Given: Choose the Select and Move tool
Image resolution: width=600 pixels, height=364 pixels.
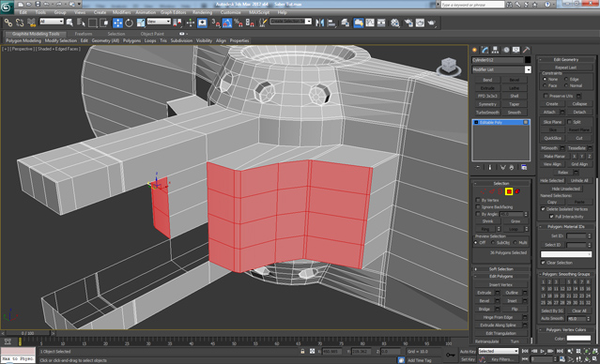Looking at the screenshot, I should pyautogui.click(x=117, y=23).
